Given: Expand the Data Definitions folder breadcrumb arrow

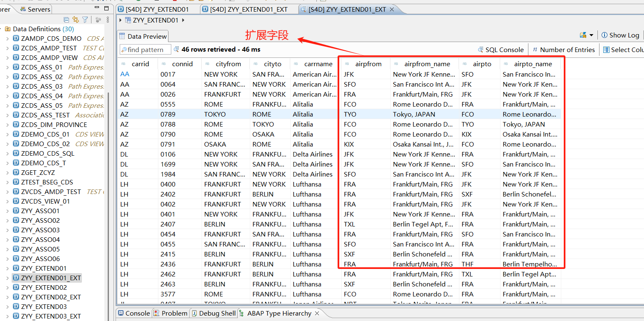Looking at the screenshot, I should (2, 28).
